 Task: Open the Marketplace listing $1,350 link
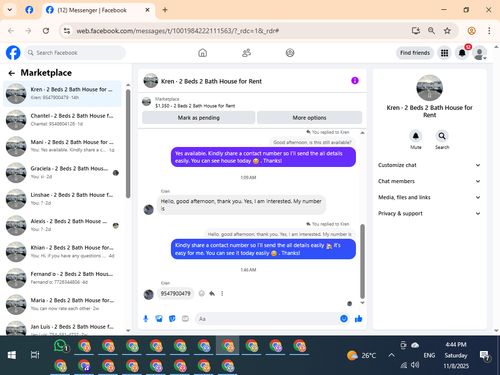(x=195, y=106)
